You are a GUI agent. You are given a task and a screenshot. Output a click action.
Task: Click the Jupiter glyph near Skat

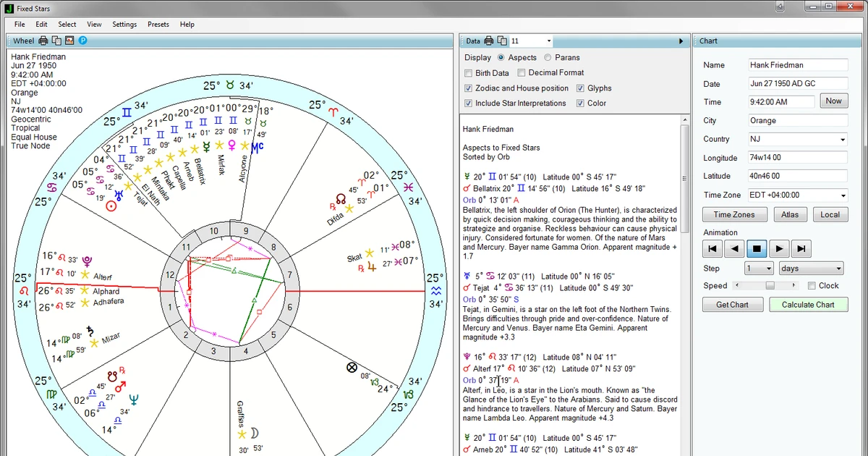[x=372, y=267]
